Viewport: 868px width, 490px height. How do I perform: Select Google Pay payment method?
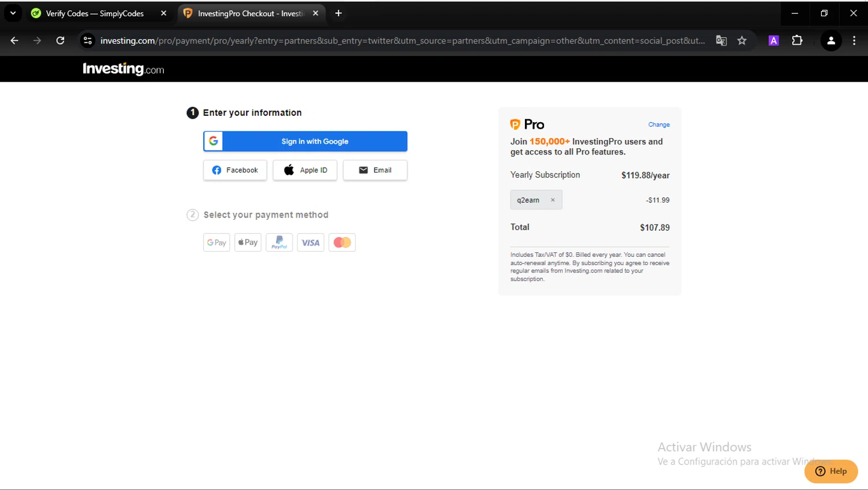(x=216, y=242)
